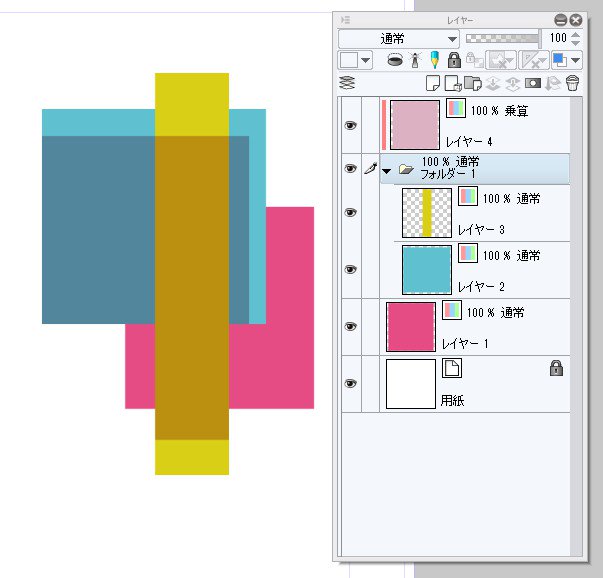Hide レイヤー 1 with its eye icon

pyautogui.click(x=350, y=326)
